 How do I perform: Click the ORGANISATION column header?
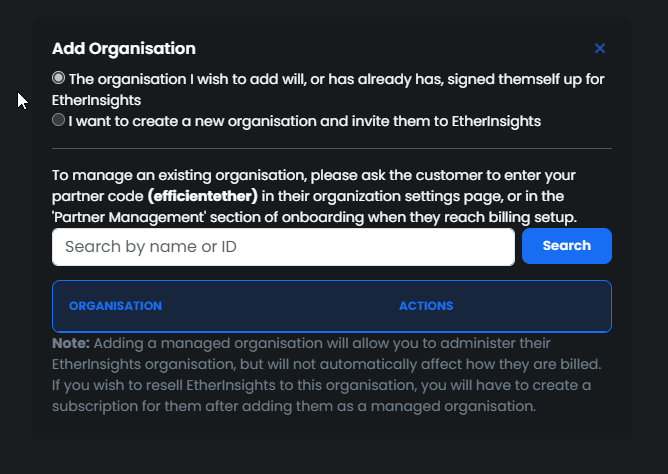[x=115, y=306]
